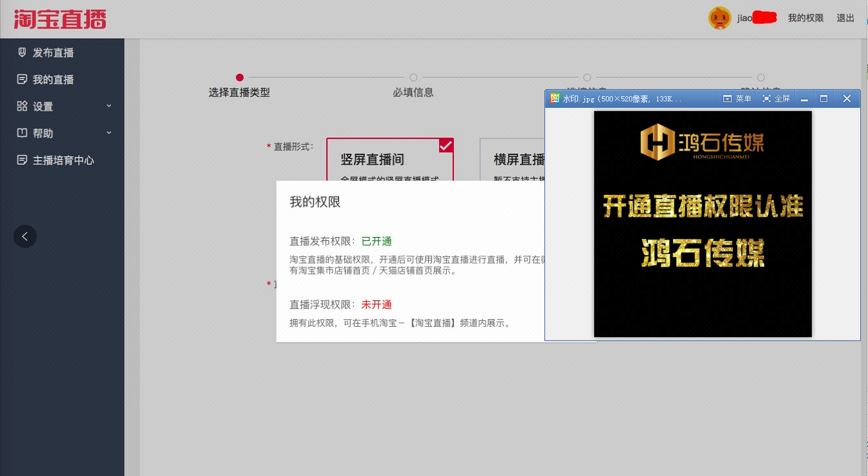Expand the 帮助 submenu chevron
This screenshot has height=476, width=868.
click(x=108, y=132)
